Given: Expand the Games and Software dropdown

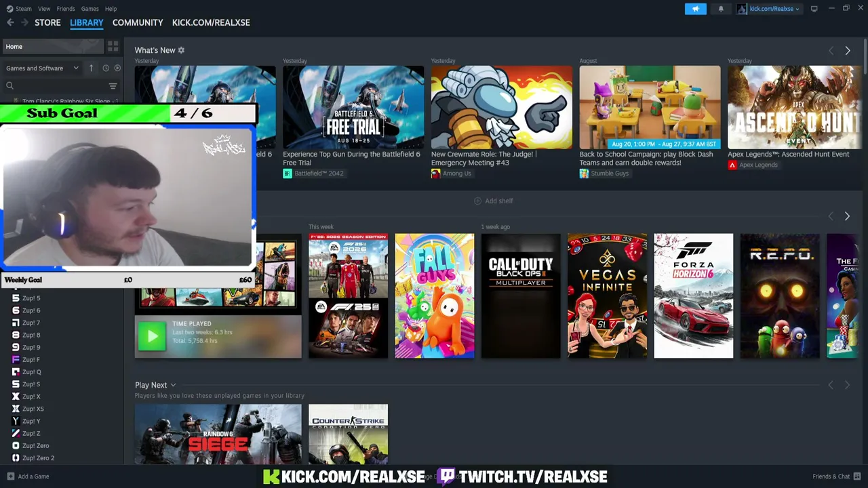Looking at the screenshot, I should click(x=42, y=68).
